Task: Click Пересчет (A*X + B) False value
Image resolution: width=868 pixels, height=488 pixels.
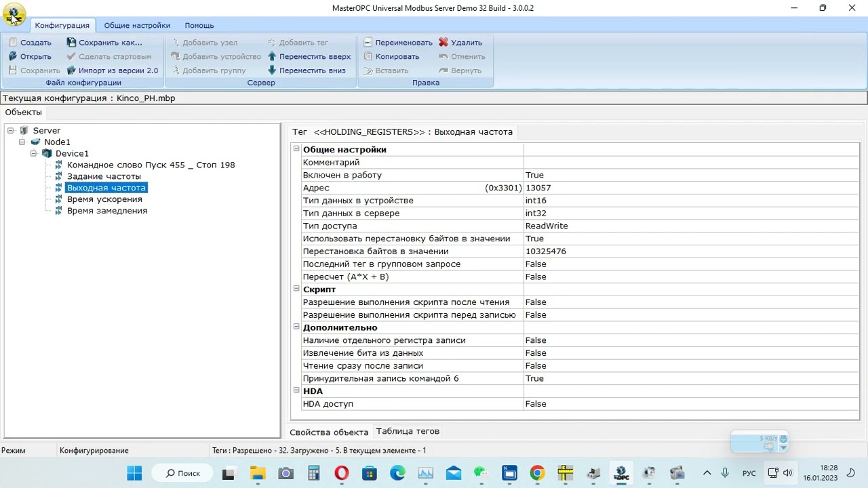Action: tap(691, 277)
